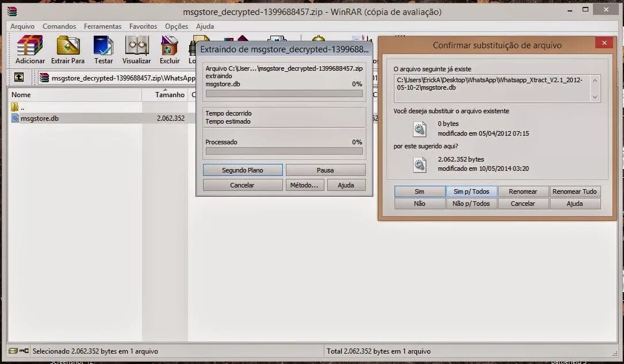Click the Renomear Tudo button
The image size is (624, 364).
click(x=575, y=191)
